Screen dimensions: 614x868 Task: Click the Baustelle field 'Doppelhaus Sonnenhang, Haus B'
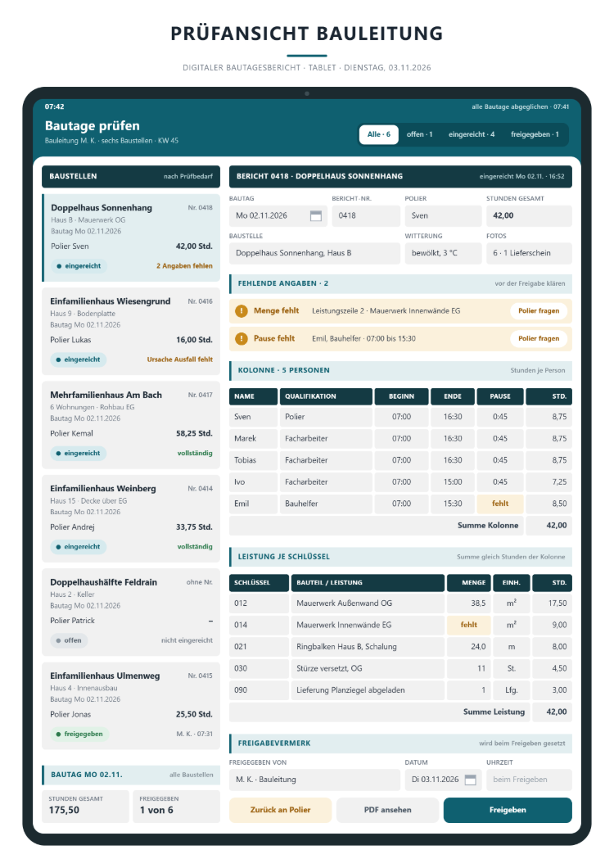[x=314, y=253]
